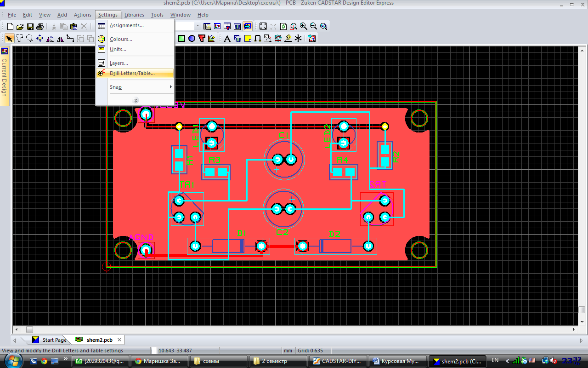Click the Mirror tool icon
The image size is (588, 368).
click(60, 39)
